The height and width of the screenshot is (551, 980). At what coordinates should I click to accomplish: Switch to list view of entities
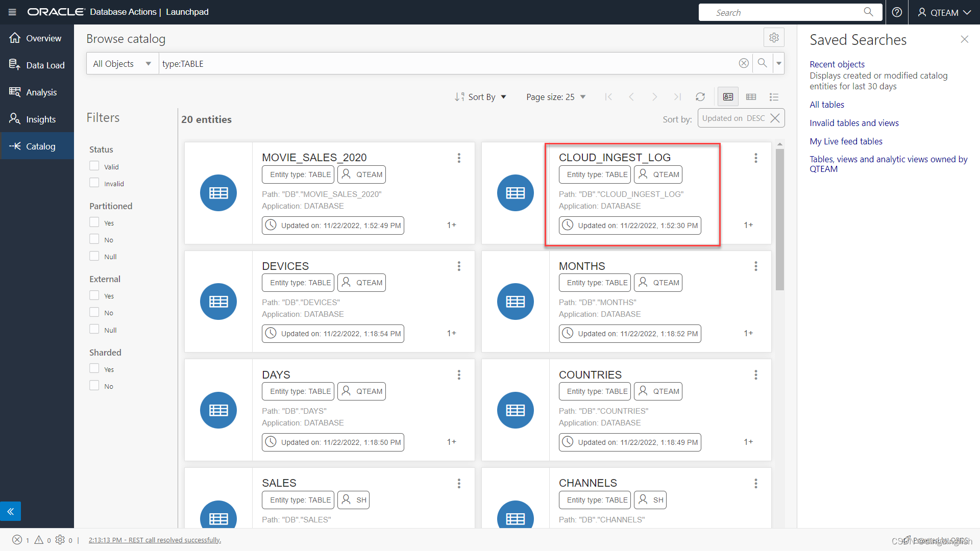pyautogui.click(x=774, y=96)
